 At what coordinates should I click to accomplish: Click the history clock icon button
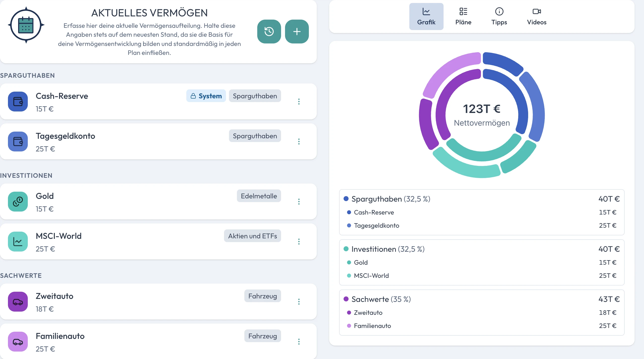point(269,32)
